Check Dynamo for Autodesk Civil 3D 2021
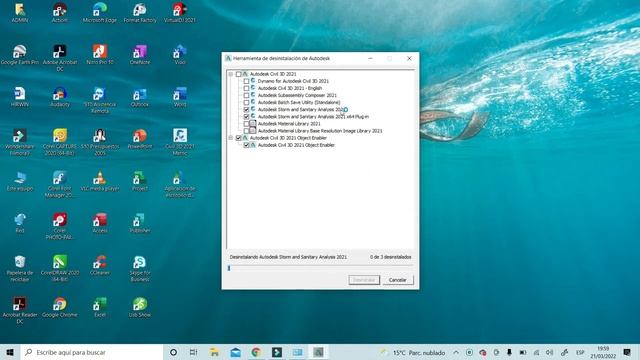 (x=246, y=81)
